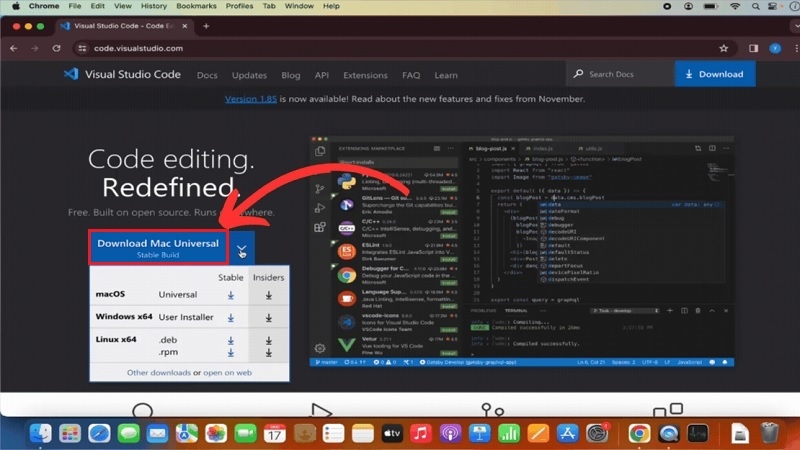Expand download options chevron beside Download Mac Universal

tap(242, 248)
